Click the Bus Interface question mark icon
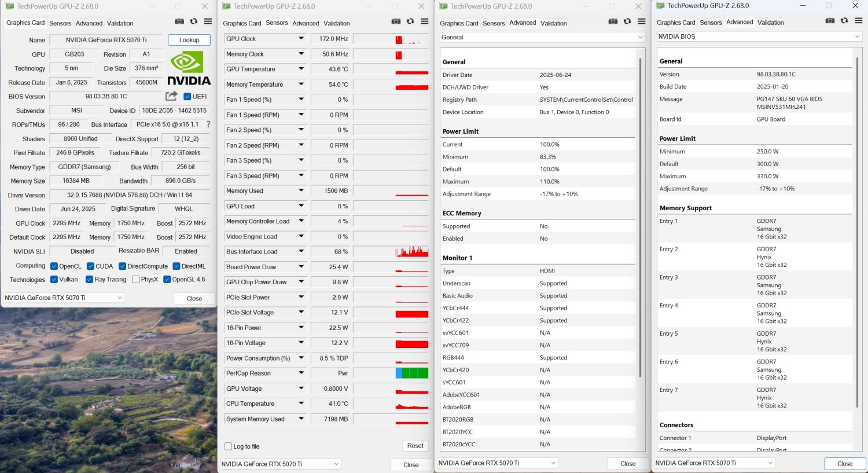This screenshot has height=473, width=868. 208,124
